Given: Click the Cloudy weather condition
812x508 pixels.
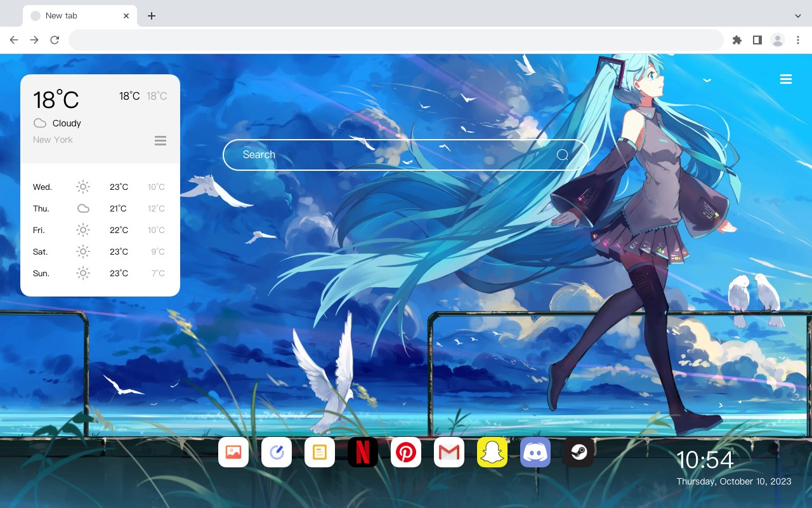Looking at the screenshot, I should (67, 123).
